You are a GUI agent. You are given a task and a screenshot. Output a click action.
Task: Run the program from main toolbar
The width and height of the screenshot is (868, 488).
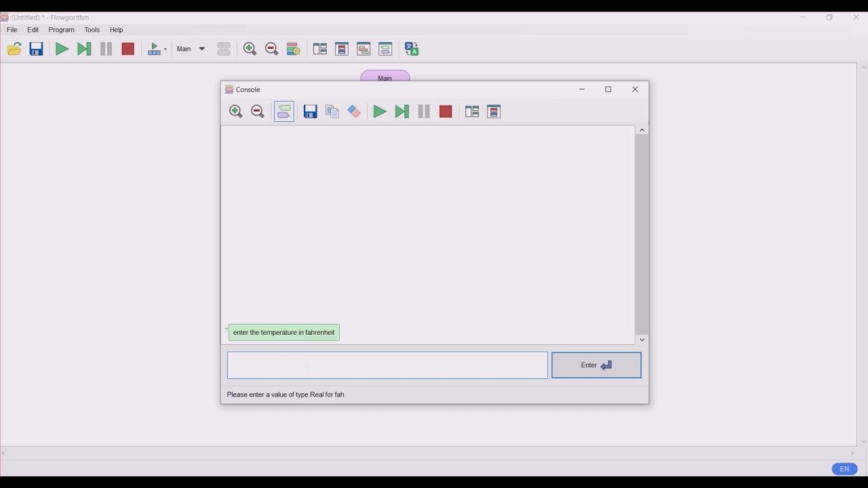[x=62, y=49]
